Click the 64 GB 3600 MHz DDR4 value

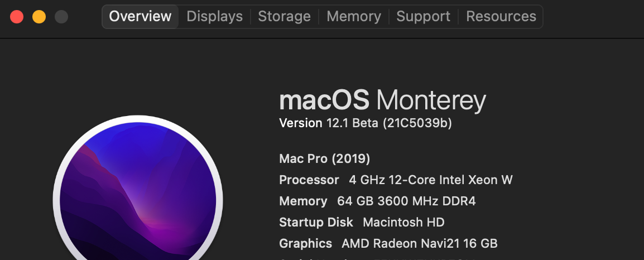(x=406, y=201)
